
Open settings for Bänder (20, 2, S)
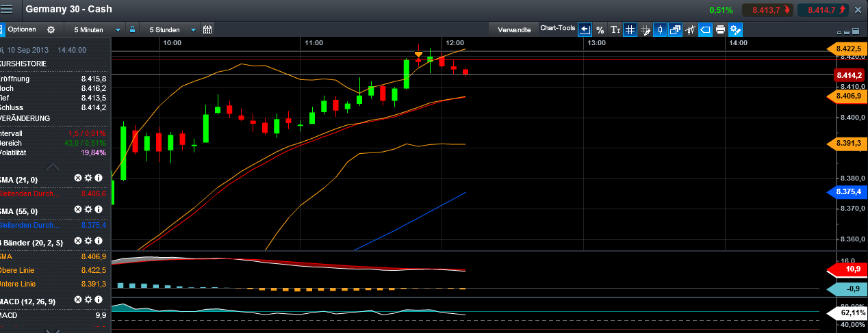click(x=88, y=241)
